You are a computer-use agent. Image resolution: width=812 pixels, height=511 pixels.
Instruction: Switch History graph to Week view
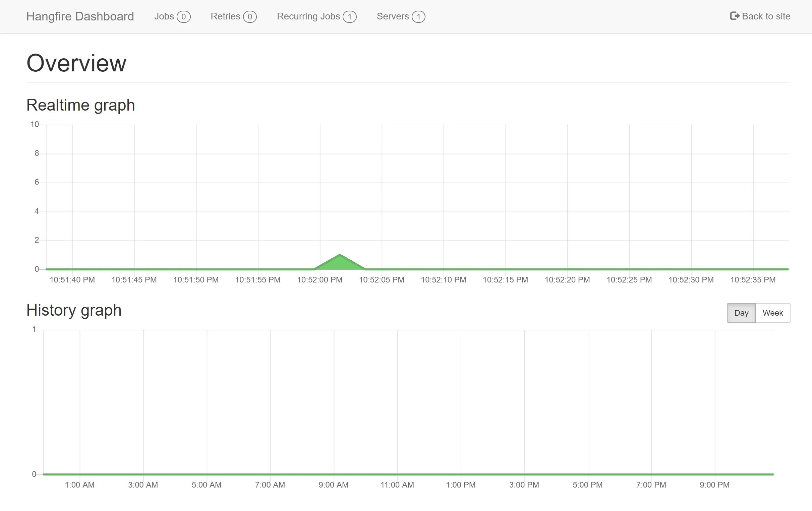point(773,313)
